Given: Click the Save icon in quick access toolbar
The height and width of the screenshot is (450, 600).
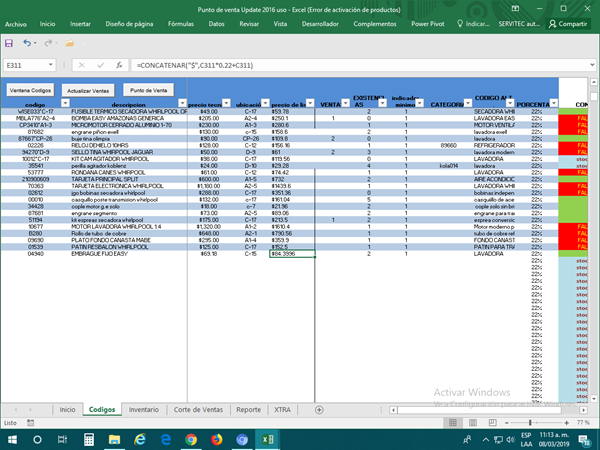Looking at the screenshot, I should click(9, 43).
